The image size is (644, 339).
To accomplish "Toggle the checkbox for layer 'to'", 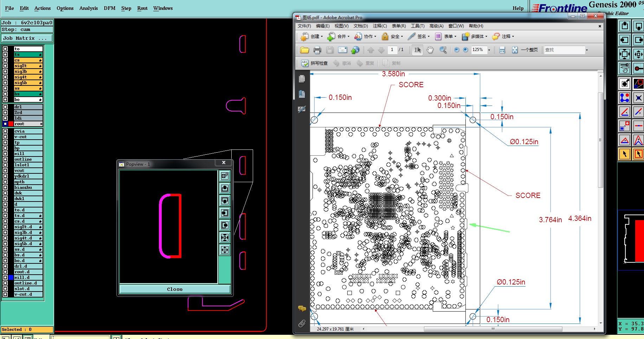I will coord(5,49).
